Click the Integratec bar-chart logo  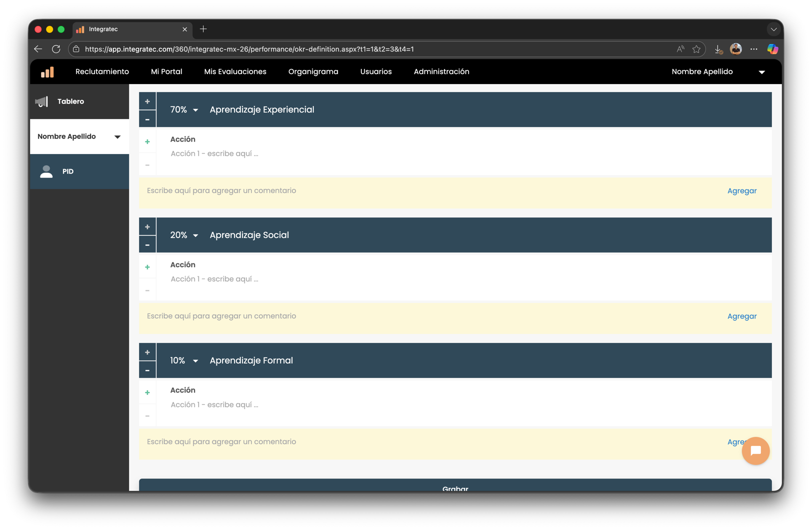pyautogui.click(x=47, y=72)
